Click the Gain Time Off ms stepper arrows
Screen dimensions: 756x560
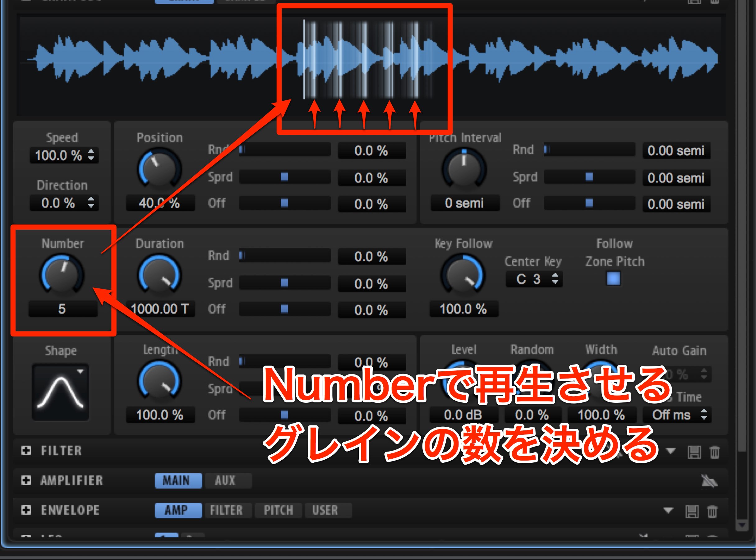[704, 415]
